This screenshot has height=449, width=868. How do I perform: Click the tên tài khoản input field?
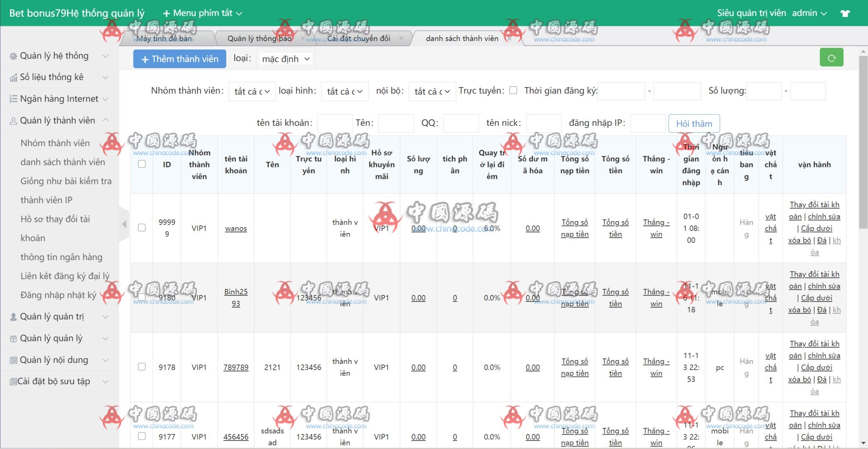[335, 123]
